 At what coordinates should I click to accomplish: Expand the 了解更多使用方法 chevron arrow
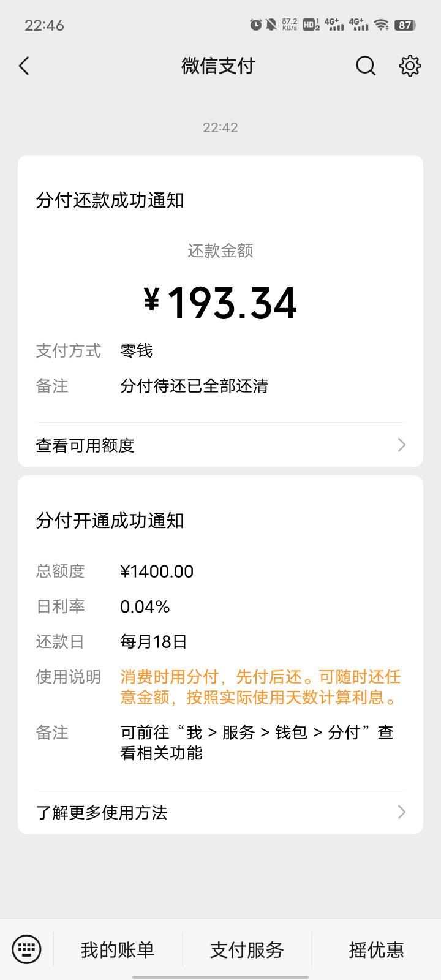pyautogui.click(x=401, y=812)
